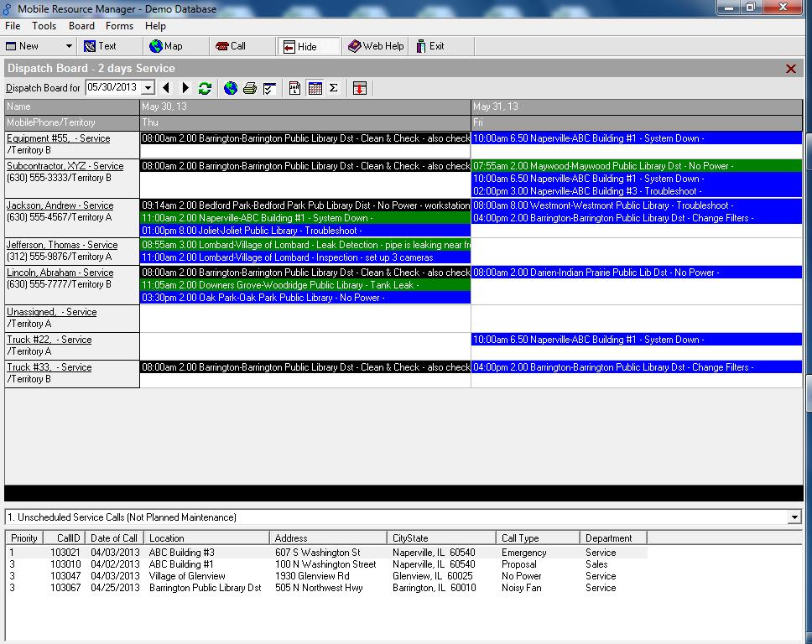
Task: Open Unassigned Service resource link
Action: click(x=52, y=312)
